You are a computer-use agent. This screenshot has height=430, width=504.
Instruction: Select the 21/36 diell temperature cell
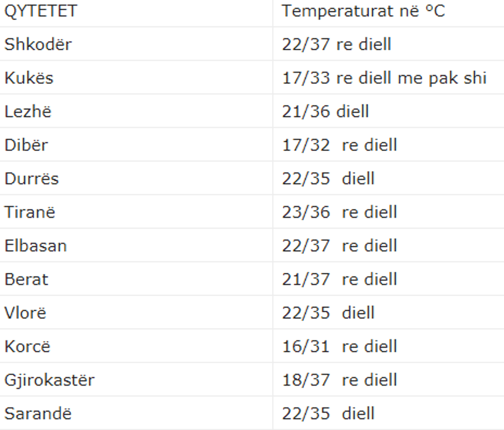(x=325, y=111)
